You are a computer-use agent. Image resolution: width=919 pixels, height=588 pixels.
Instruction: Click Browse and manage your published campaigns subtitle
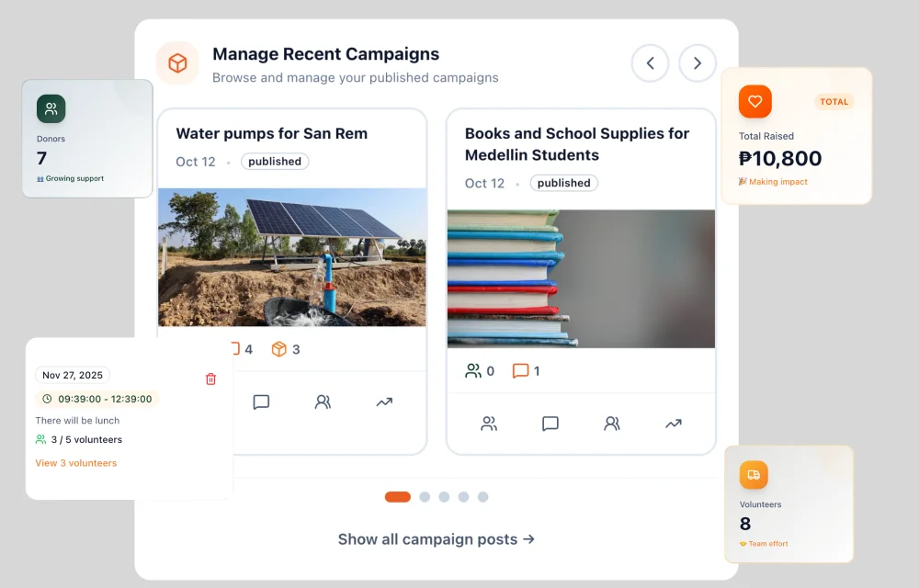pos(355,77)
